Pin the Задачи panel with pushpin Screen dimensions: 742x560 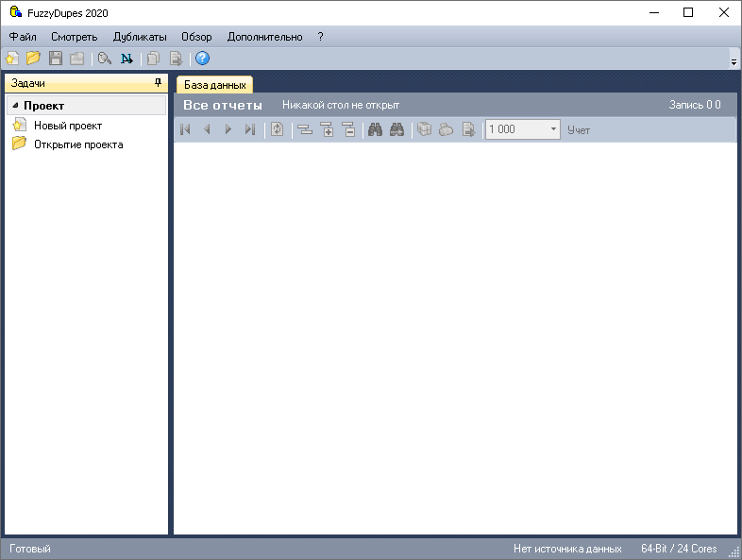(158, 83)
